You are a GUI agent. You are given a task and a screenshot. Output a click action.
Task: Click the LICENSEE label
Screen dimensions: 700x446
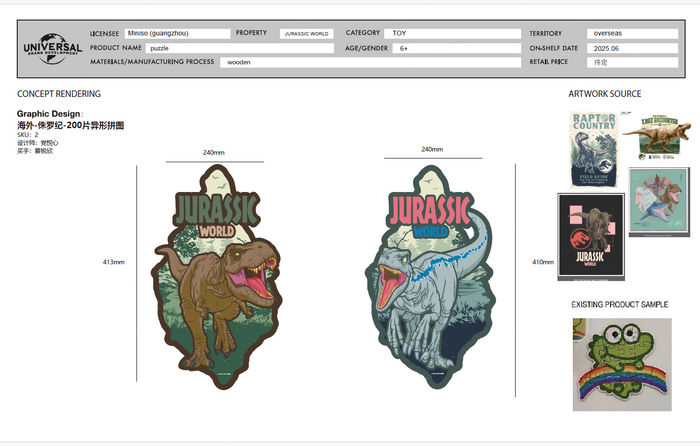104,33
